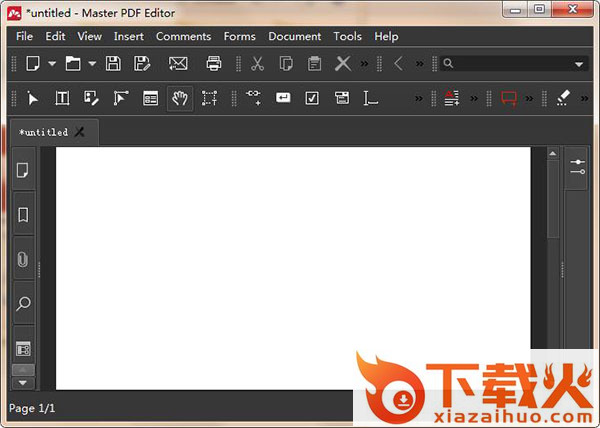The width and height of the screenshot is (600, 428).
Task: Open the search options dropdown arrow
Action: click(x=579, y=64)
